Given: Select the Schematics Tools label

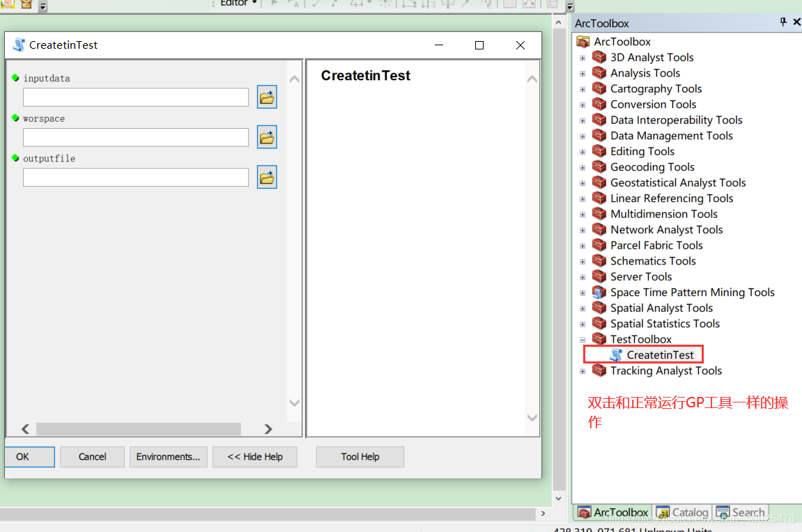Looking at the screenshot, I should (x=653, y=260).
